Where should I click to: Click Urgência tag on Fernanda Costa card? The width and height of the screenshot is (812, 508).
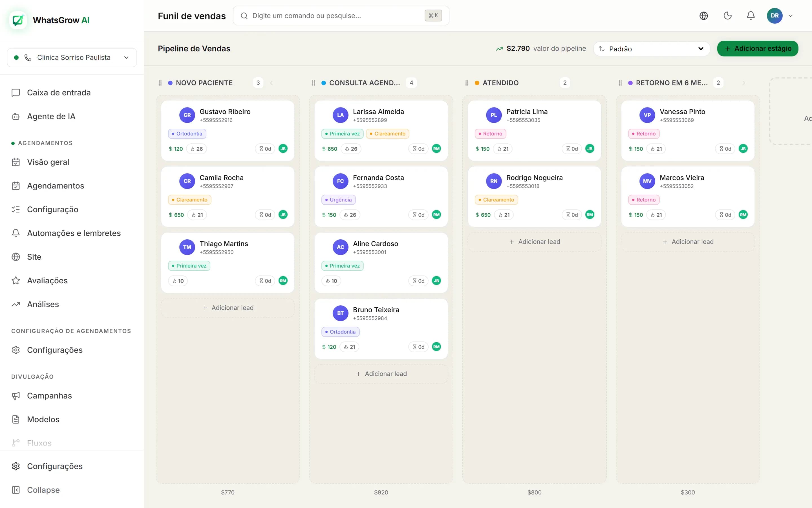coord(339,200)
